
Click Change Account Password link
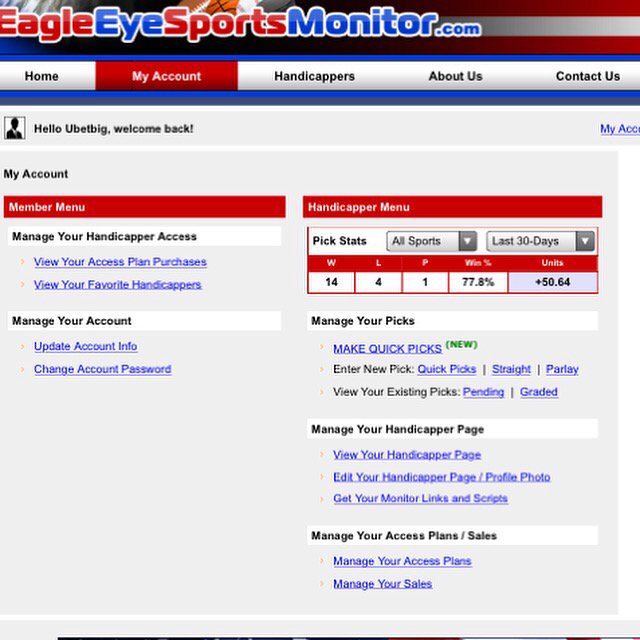[x=102, y=369]
